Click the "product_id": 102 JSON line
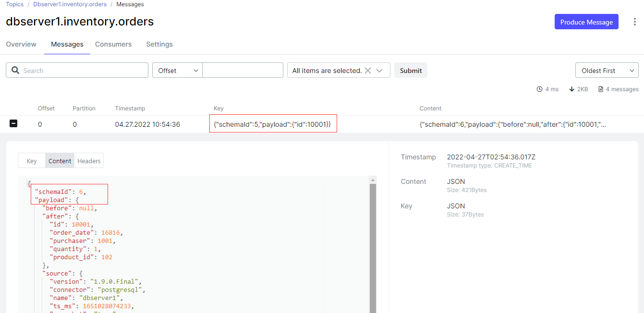Viewport: 644px width, 313px height. [81, 257]
